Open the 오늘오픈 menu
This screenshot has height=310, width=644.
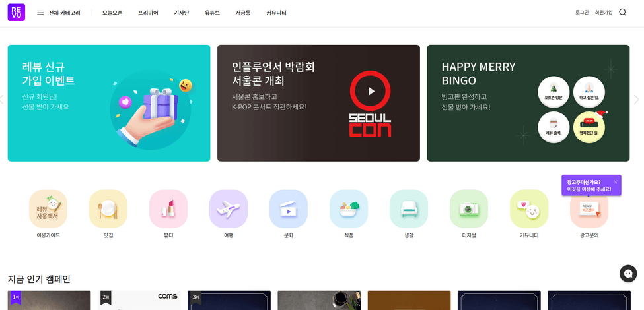112,13
